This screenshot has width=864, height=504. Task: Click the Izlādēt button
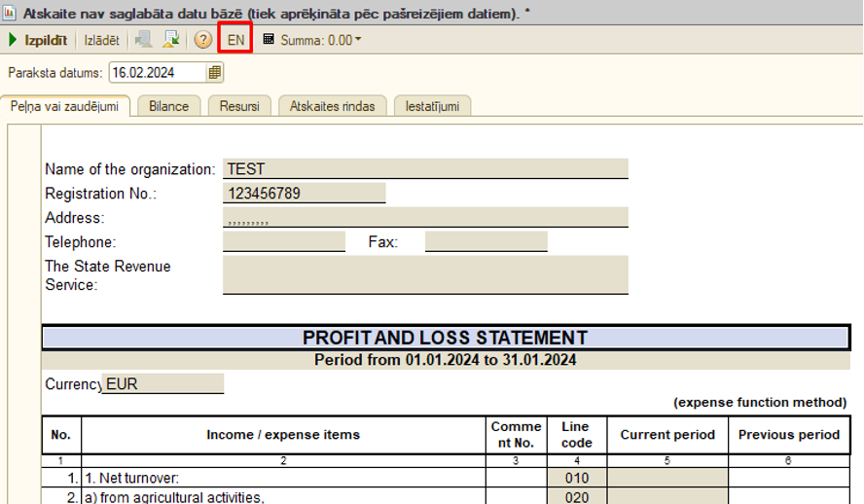coord(101,40)
